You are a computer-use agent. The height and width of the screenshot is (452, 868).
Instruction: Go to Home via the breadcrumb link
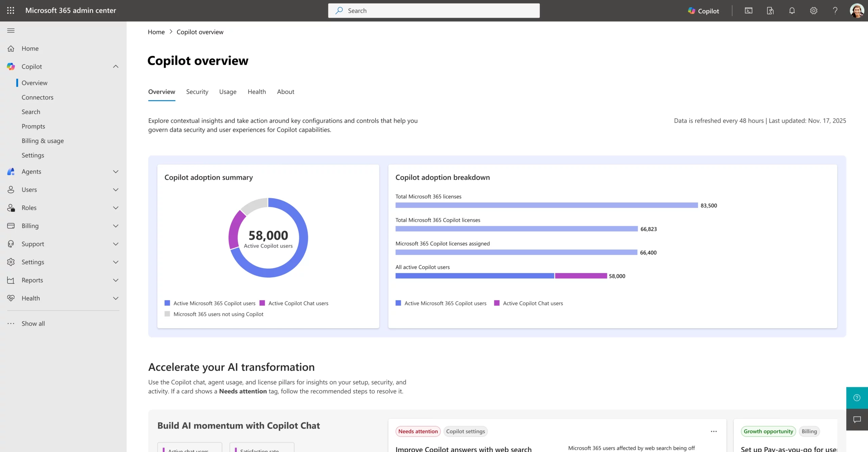click(x=156, y=32)
